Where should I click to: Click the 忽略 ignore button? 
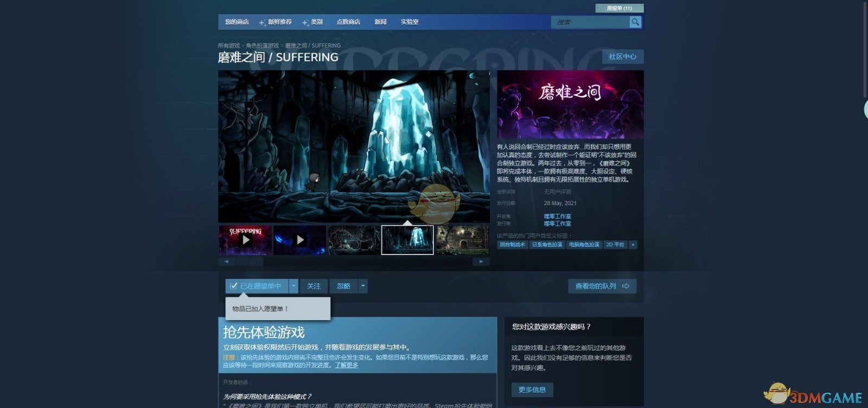pos(343,286)
